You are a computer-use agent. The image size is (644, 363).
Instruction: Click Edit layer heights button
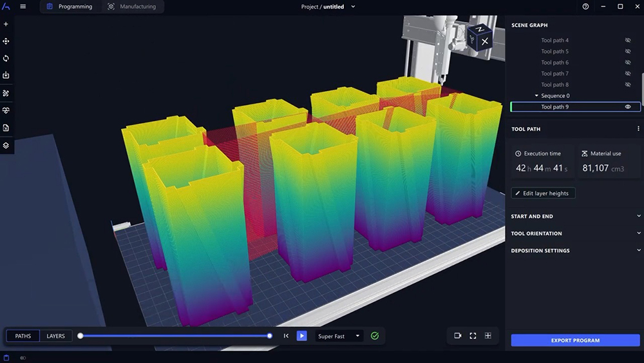tap(543, 193)
